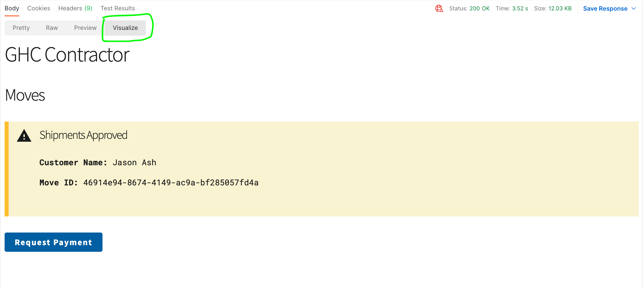
Task: Enable the Preview response view
Action: pyautogui.click(x=85, y=28)
